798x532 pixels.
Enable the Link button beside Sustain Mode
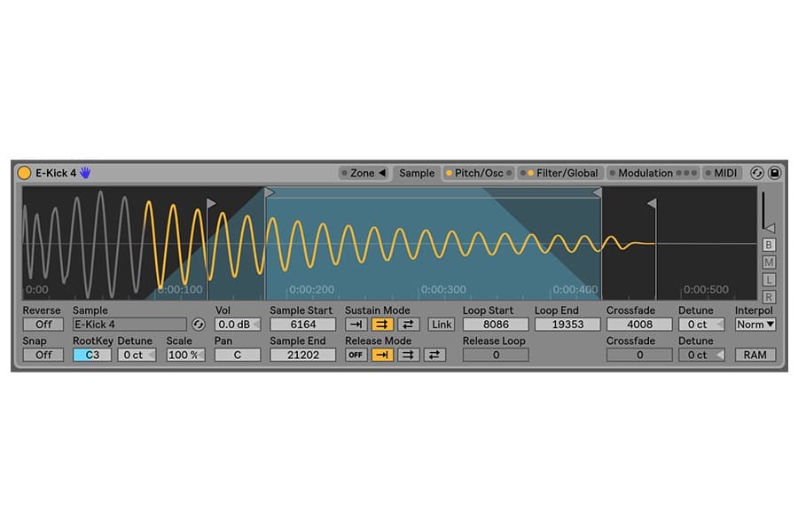pyautogui.click(x=441, y=324)
